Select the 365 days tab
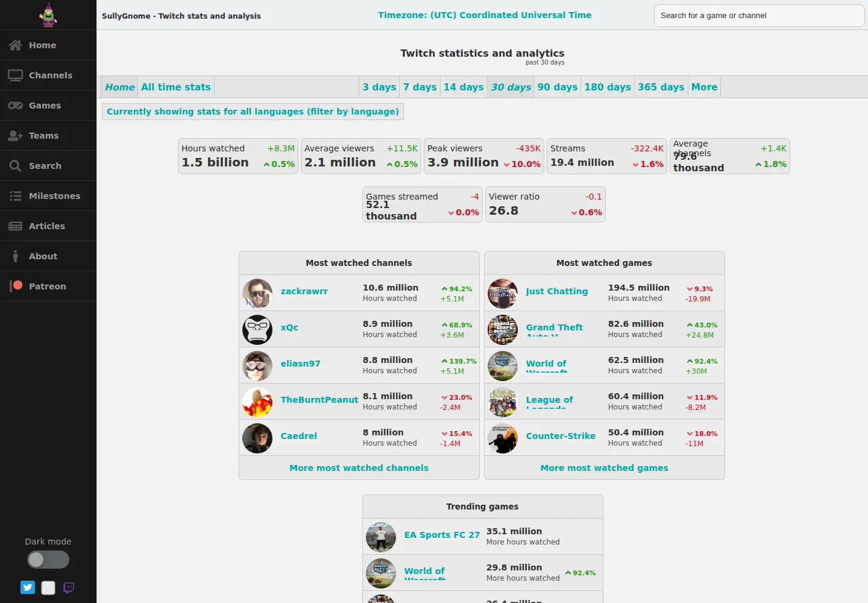 click(661, 87)
